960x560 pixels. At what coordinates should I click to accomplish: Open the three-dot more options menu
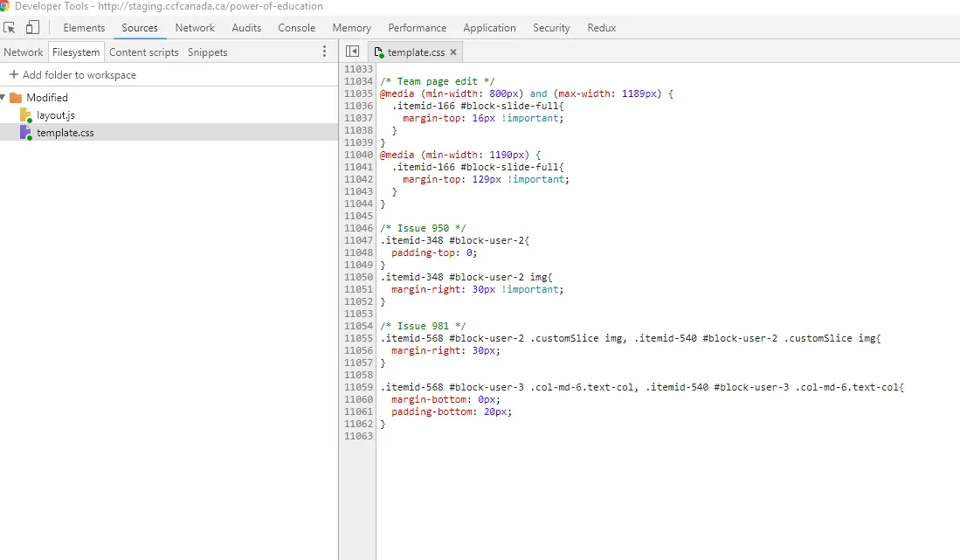[325, 52]
